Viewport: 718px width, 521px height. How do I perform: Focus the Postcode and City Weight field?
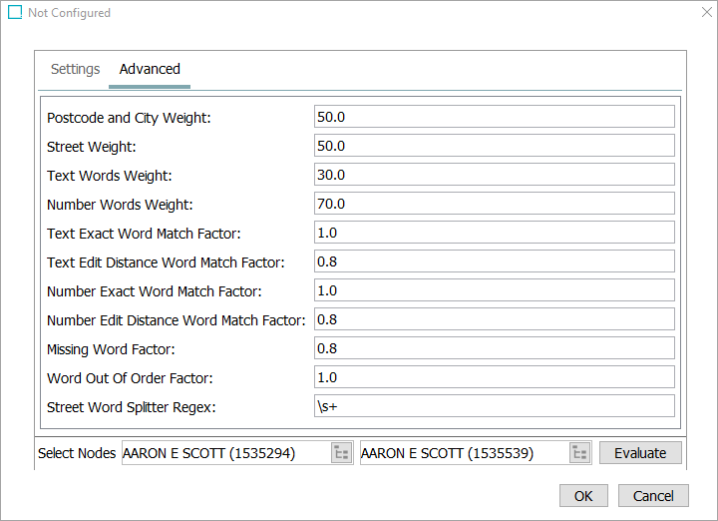tap(494, 117)
